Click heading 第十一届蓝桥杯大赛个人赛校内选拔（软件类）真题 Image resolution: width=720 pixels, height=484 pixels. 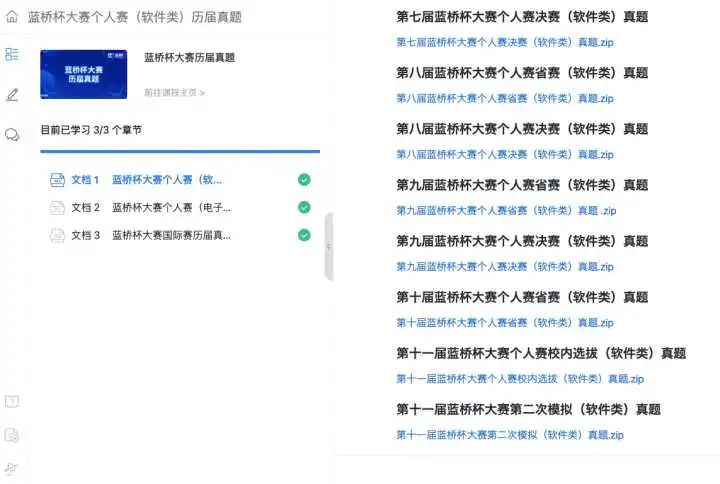pyautogui.click(x=541, y=353)
